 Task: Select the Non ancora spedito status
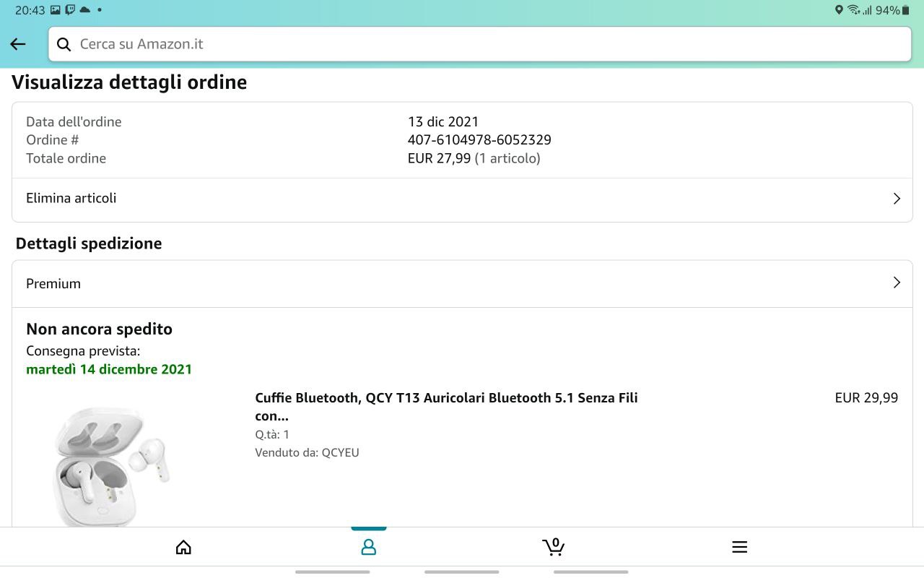(99, 329)
